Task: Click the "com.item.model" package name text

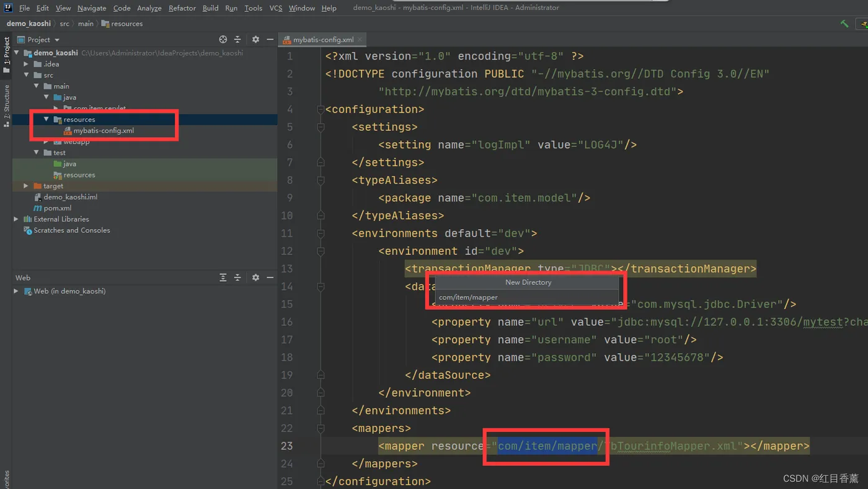Action: coord(525,198)
